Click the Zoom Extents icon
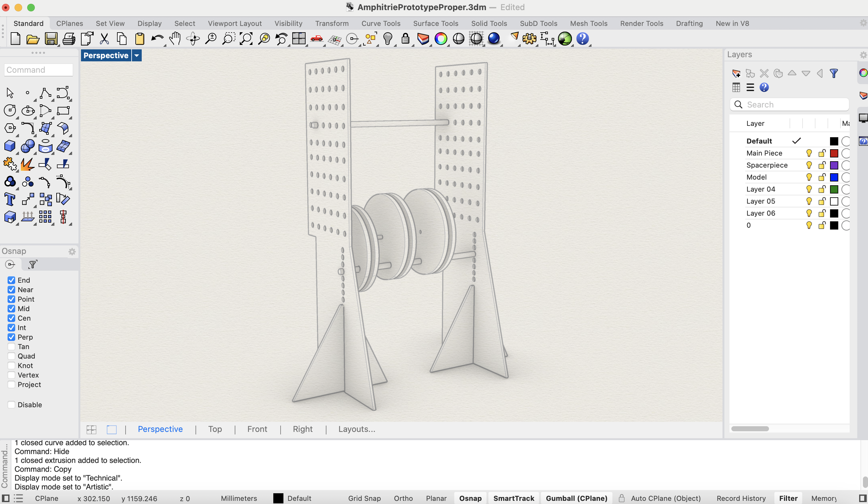This screenshot has height=504, width=868. [x=246, y=39]
